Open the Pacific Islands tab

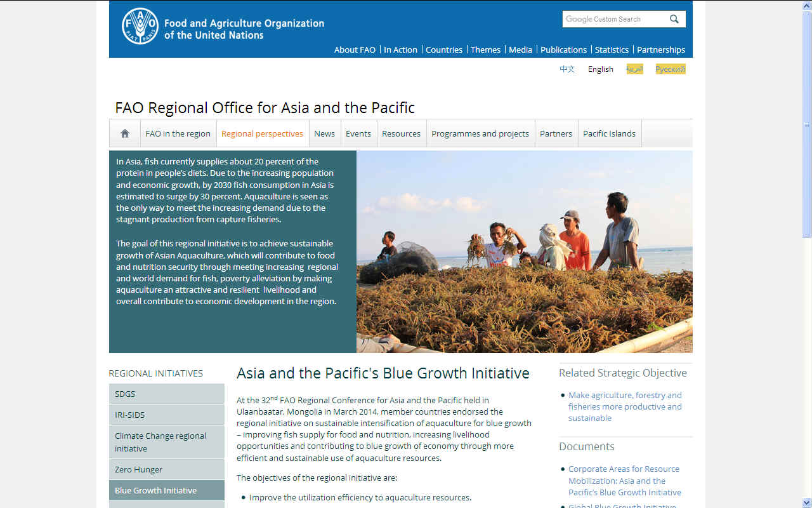[x=609, y=133]
